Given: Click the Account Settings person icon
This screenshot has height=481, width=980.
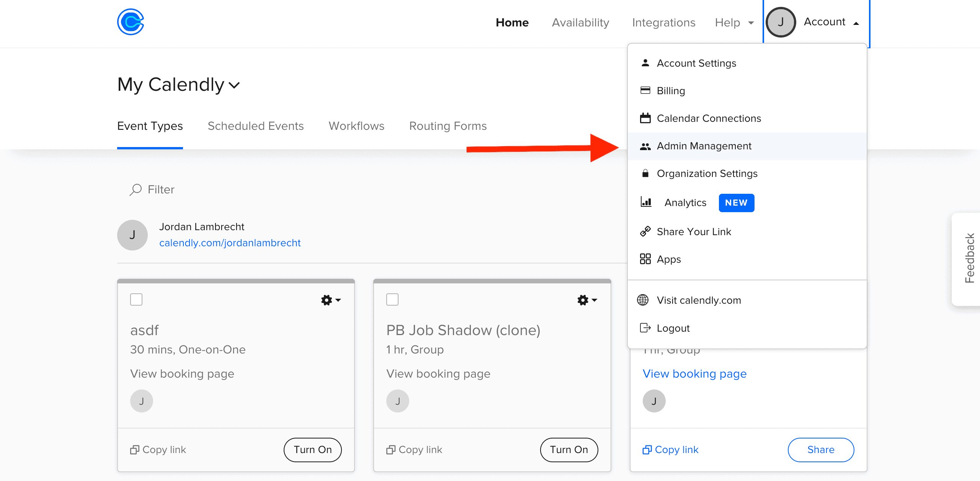Looking at the screenshot, I should tap(645, 63).
